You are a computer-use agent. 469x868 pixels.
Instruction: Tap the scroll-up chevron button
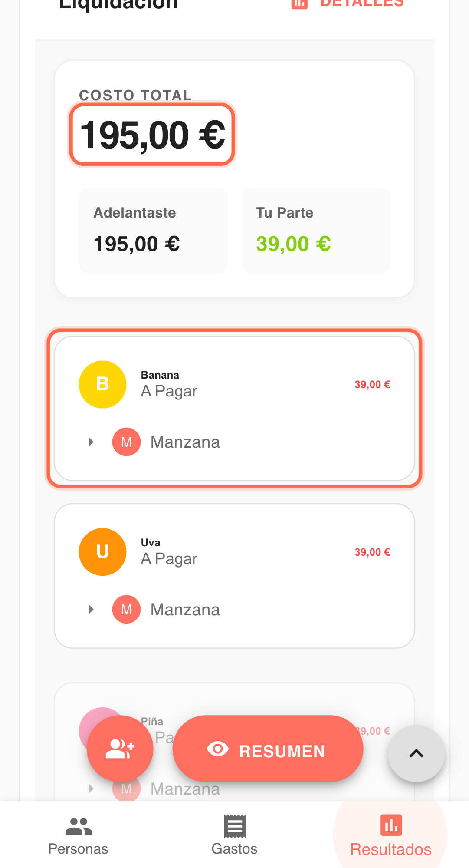(x=416, y=753)
